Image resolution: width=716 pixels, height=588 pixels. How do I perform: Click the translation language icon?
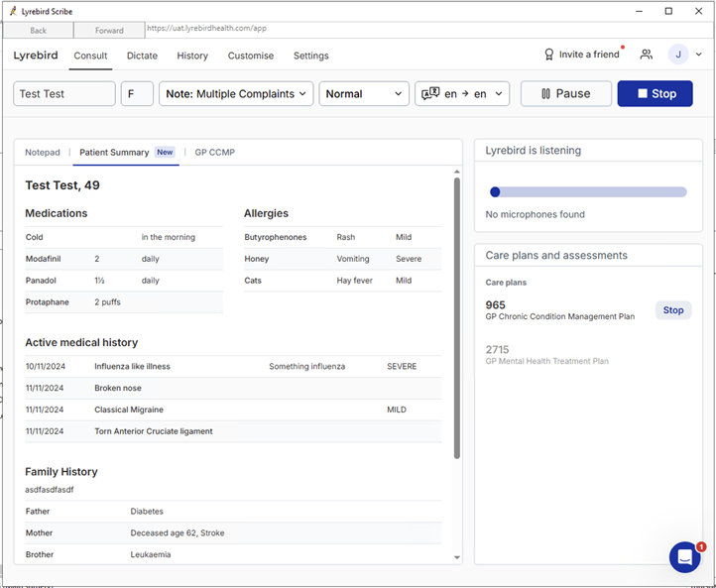430,93
